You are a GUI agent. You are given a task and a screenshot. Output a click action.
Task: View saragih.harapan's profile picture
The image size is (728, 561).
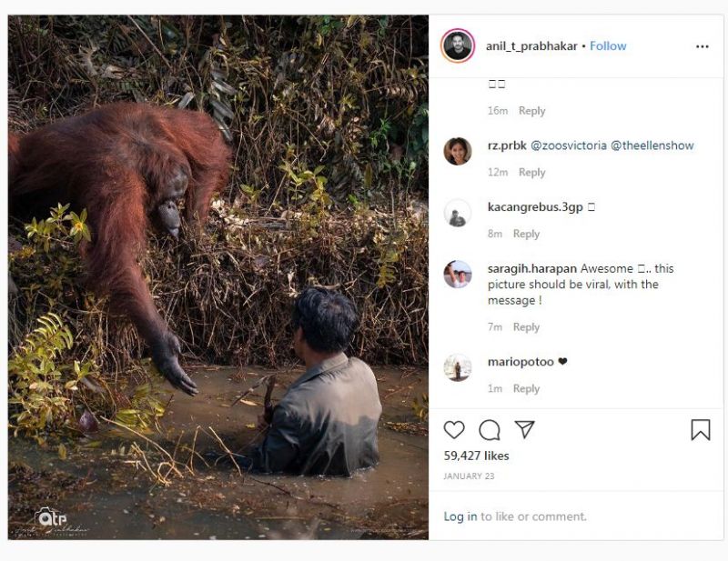tap(458, 274)
